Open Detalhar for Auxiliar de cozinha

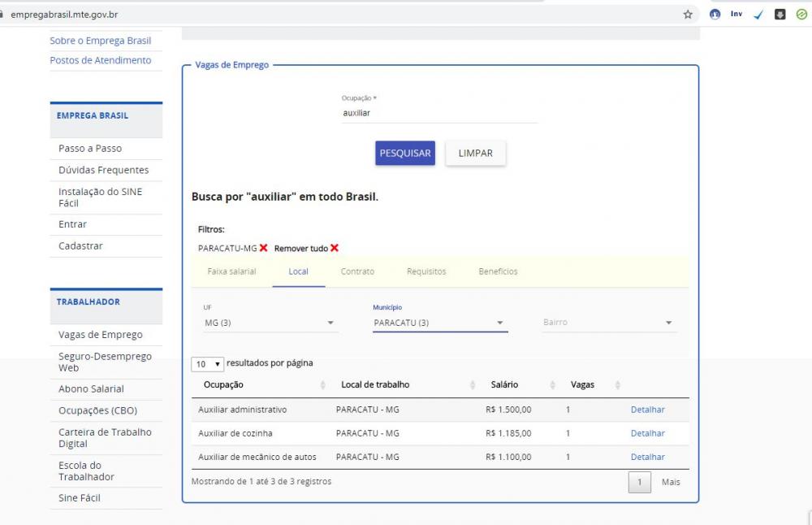(647, 433)
